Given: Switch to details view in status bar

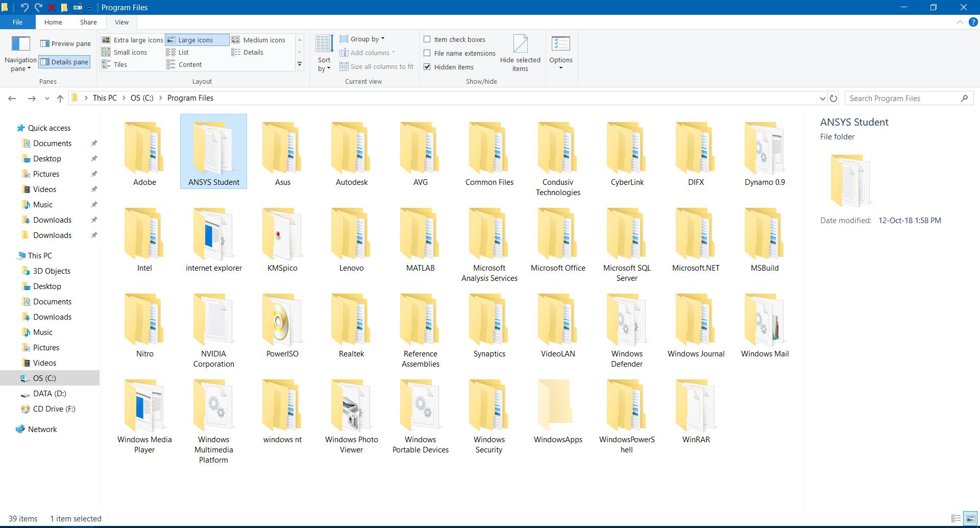Looking at the screenshot, I should click(x=956, y=519).
